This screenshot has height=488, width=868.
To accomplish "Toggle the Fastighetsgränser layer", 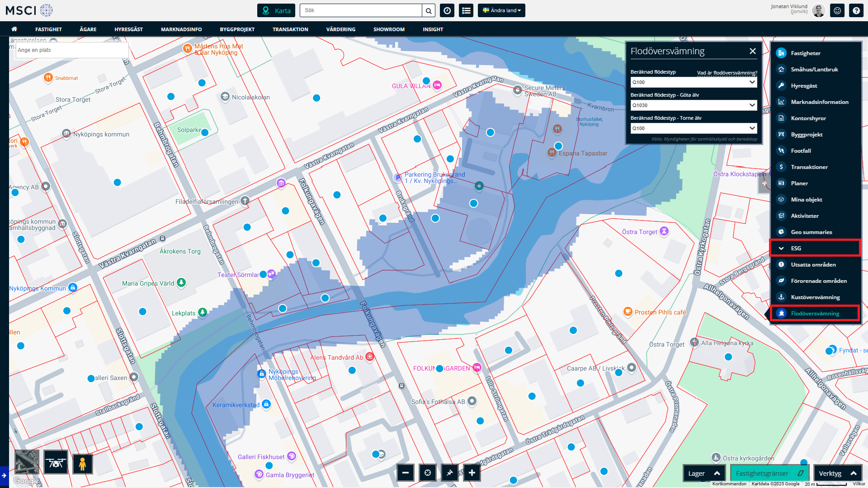I will tap(769, 474).
